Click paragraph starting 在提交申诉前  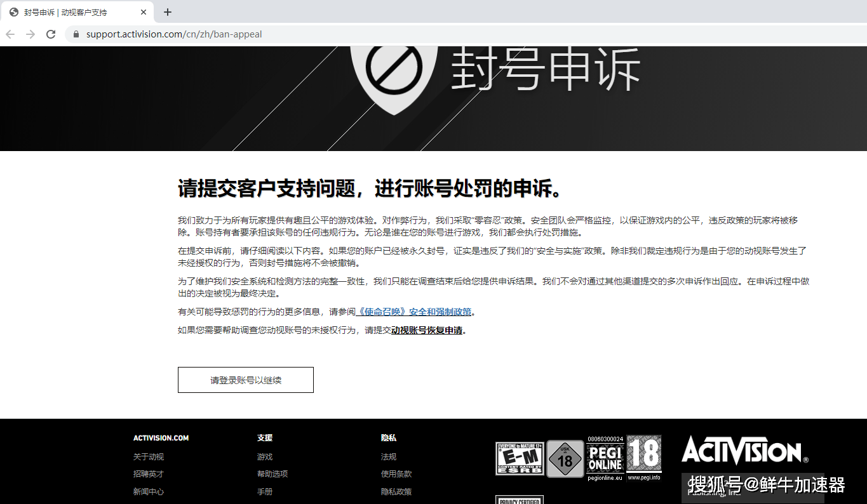pos(492,256)
